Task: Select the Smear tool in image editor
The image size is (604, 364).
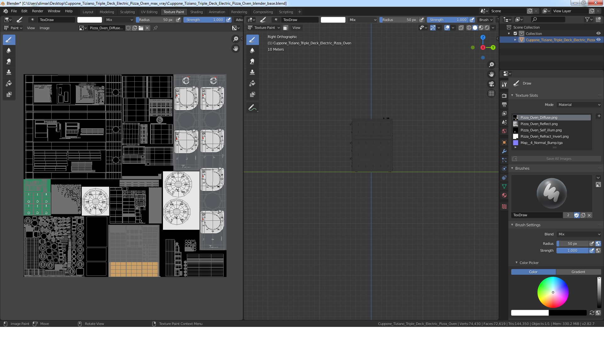Action: pos(9,61)
